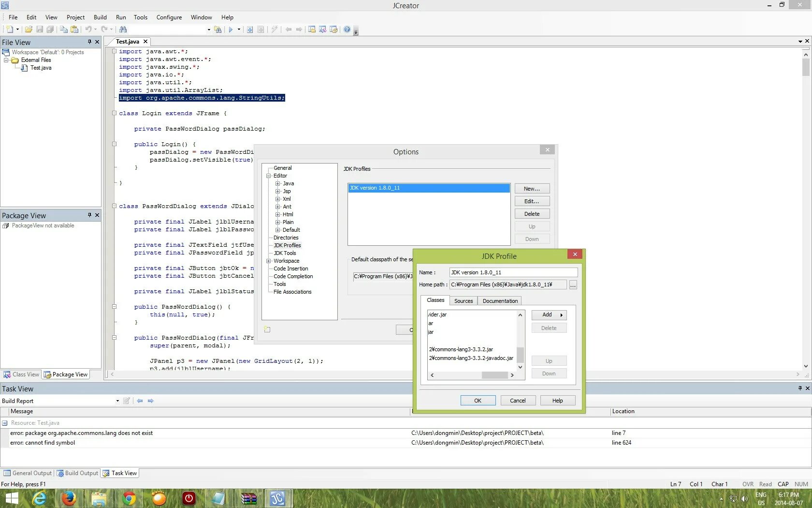Open the File menu
The width and height of the screenshot is (812, 508).
(x=13, y=17)
